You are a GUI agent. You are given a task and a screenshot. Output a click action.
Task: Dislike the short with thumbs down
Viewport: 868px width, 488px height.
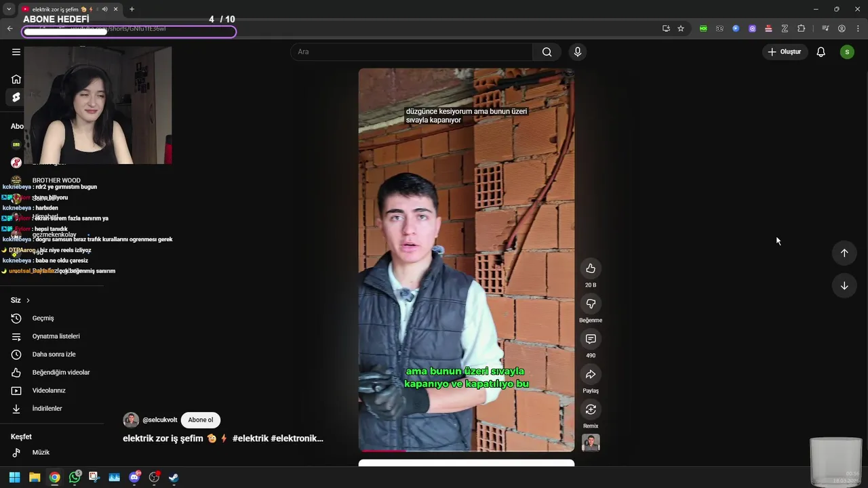point(591,304)
